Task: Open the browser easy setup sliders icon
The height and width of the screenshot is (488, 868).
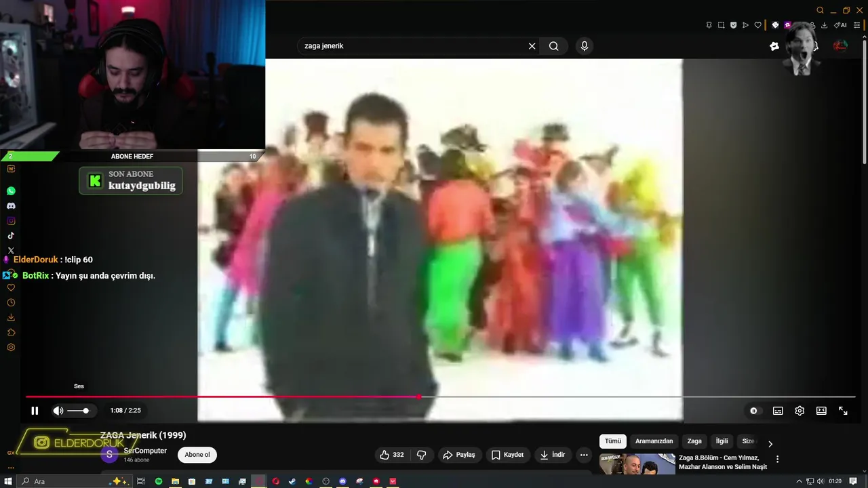Action: point(856,25)
